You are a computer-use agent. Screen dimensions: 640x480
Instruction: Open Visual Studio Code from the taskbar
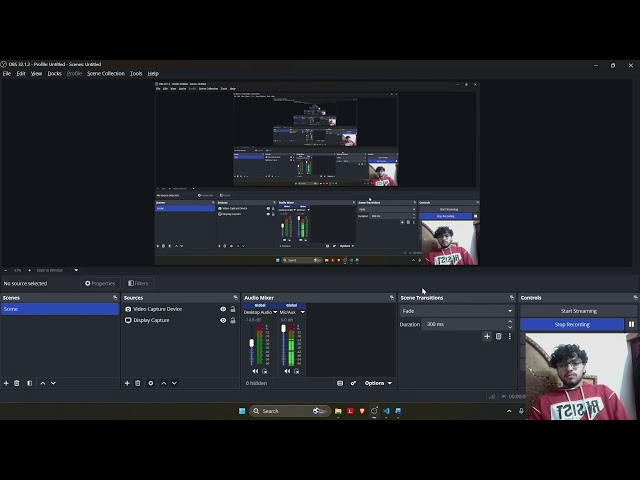click(386, 411)
